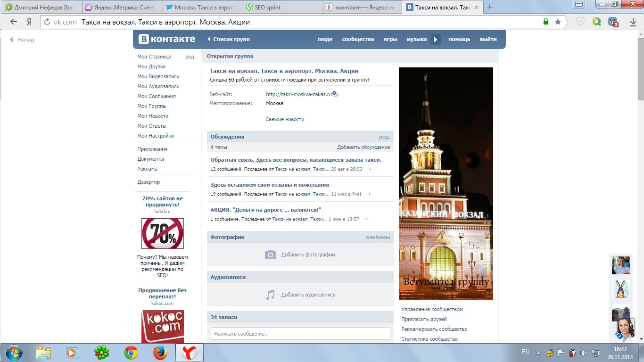Click the browser back arrow
This screenshot has width=644, height=362.
pyautogui.click(x=14, y=22)
